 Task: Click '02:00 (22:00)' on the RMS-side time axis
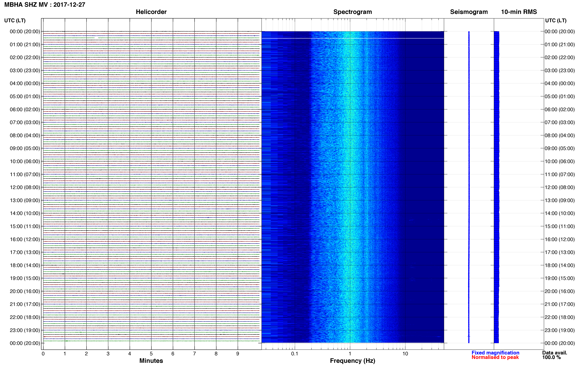(560, 57)
